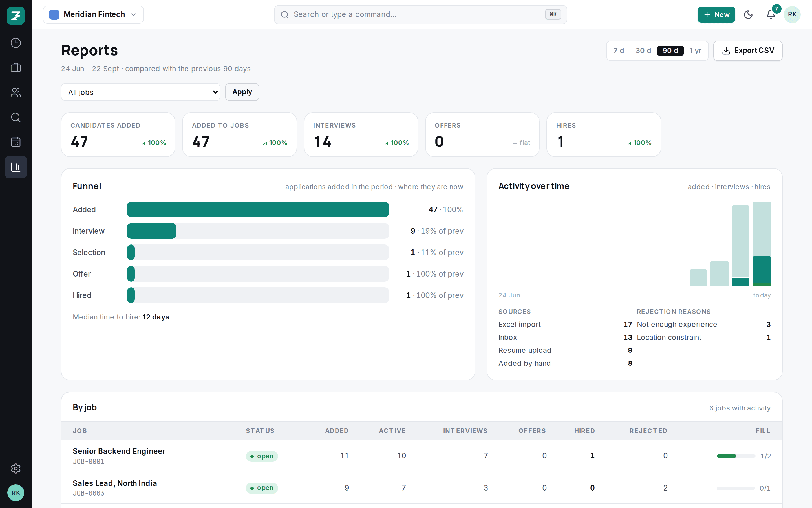Click the Added to Jobs card
This screenshot has width=812, height=508.
240,134
